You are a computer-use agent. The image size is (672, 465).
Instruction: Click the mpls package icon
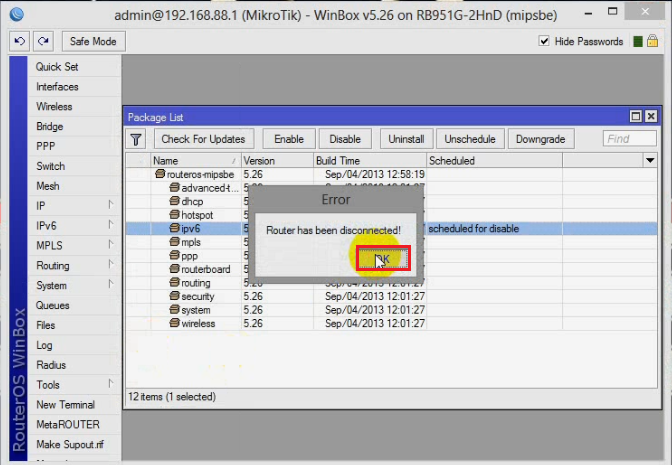pos(174,242)
